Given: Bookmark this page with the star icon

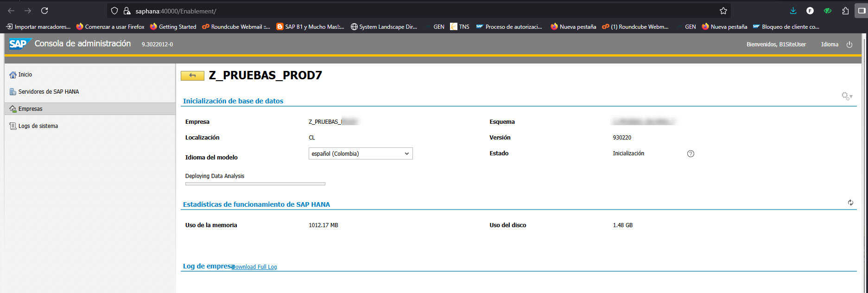Looking at the screenshot, I should pyautogui.click(x=723, y=11).
